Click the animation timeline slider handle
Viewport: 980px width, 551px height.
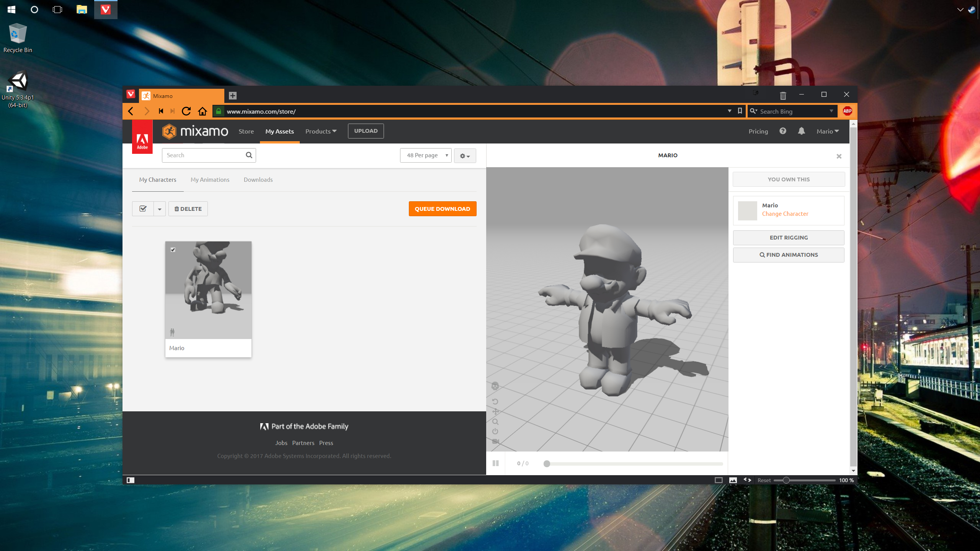coord(547,464)
